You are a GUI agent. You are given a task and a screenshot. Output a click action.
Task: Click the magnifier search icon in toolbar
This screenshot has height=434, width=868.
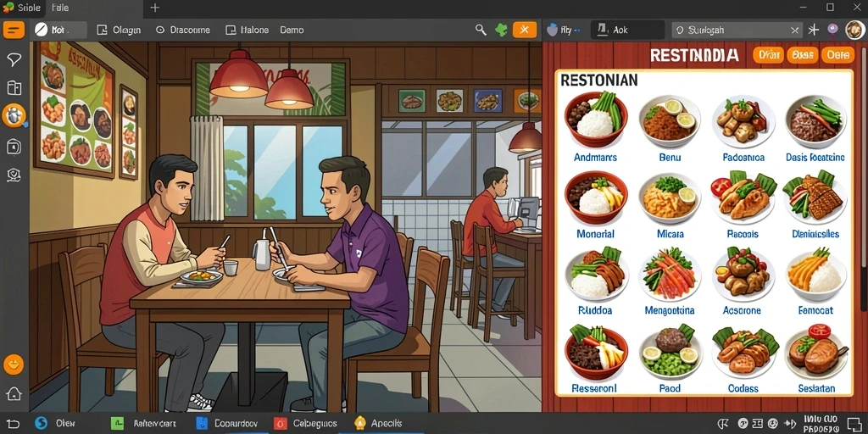[x=481, y=30]
